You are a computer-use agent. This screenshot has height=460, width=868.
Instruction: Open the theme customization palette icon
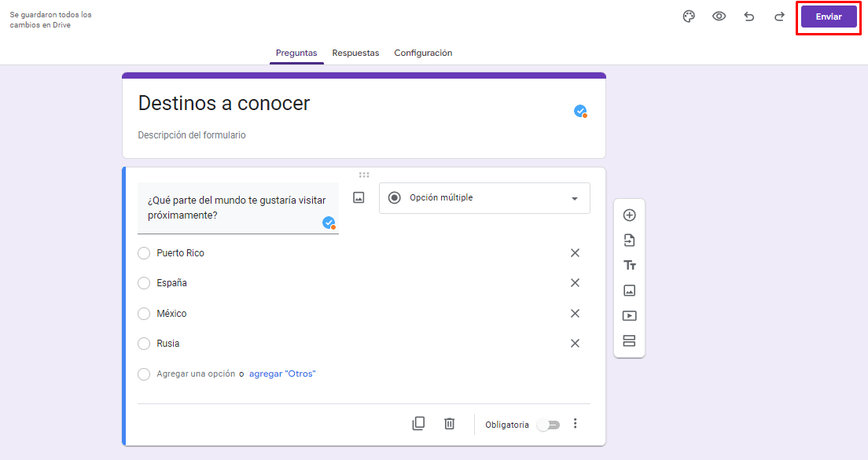[689, 17]
